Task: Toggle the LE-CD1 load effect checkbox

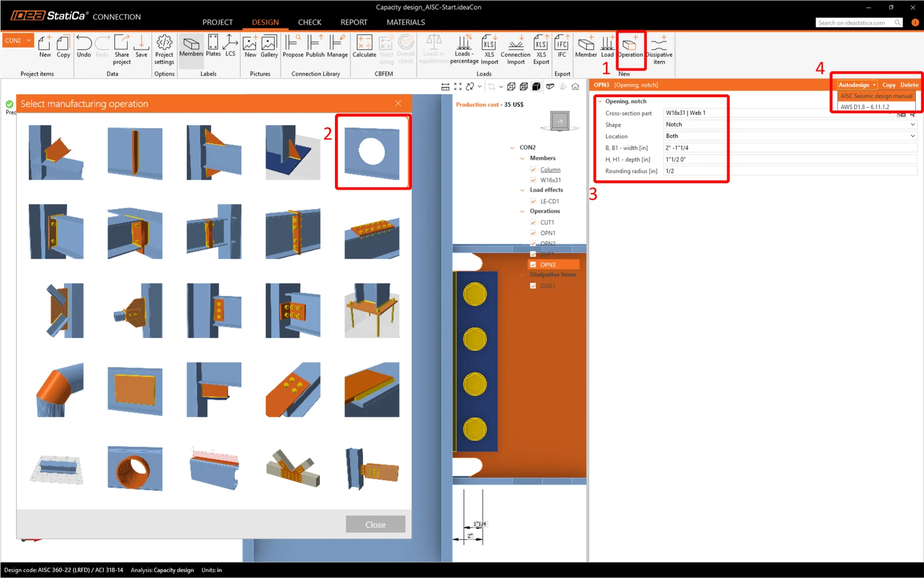Action: (533, 201)
